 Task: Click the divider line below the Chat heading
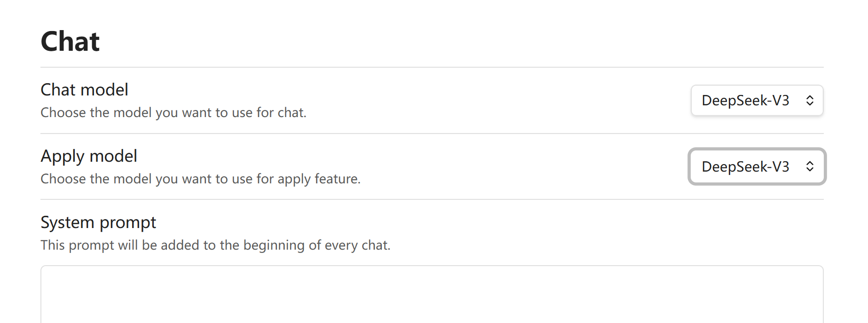(432, 67)
